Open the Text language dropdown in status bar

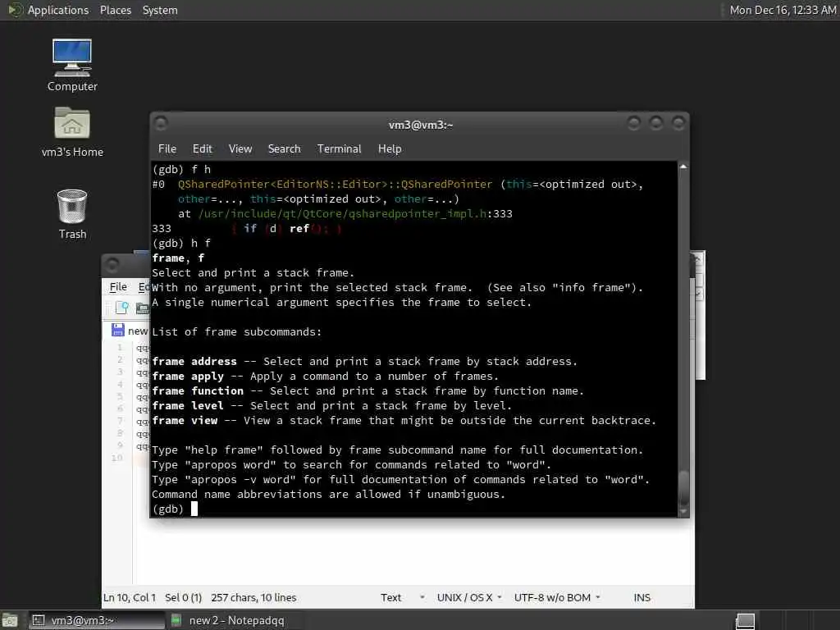[402, 597]
